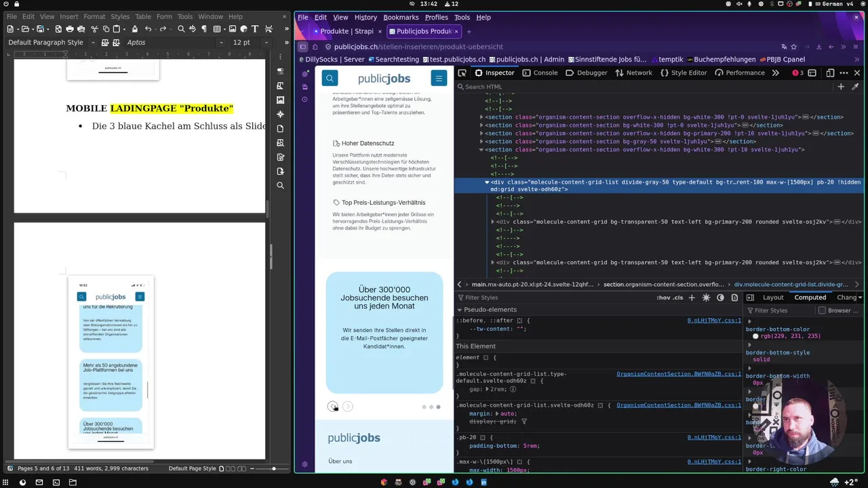Click the responsive design mode icon in DevTools
The height and width of the screenshot is (488, 868).
coord(830,73)
